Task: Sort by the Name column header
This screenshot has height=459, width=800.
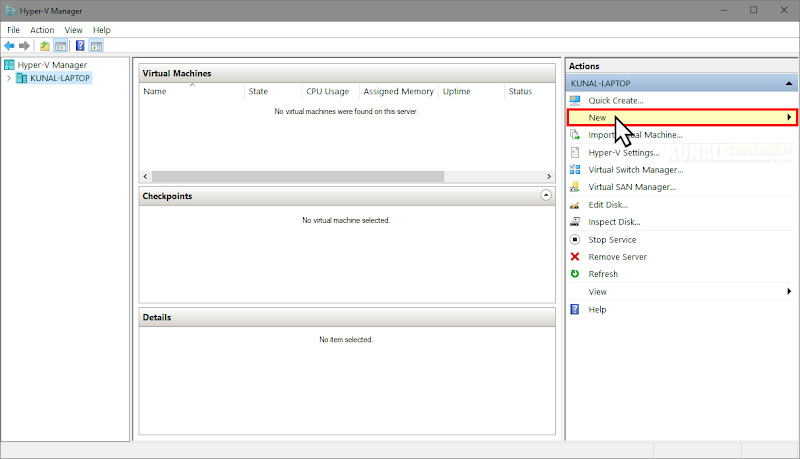Action: pos(192,91)
